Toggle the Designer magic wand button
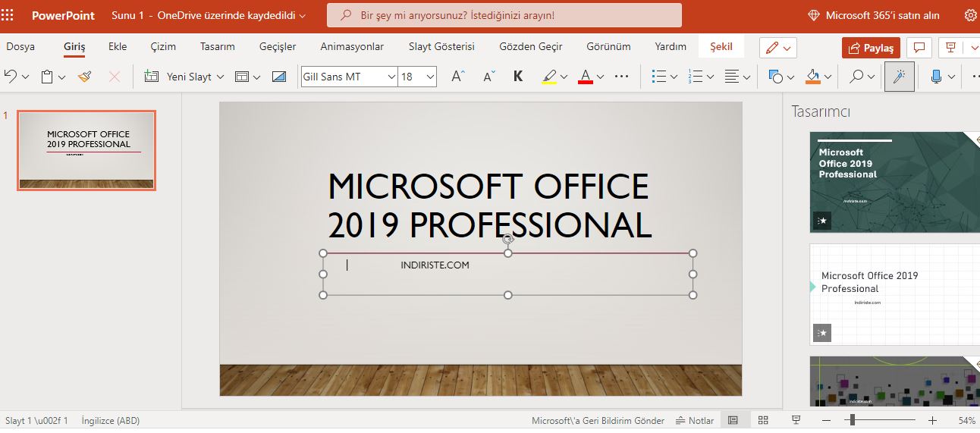Image resolution: width=980 pixels, height=433 pixels. (x=900, y=77)
